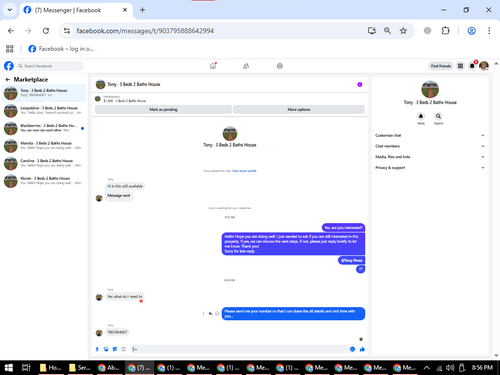Open the Friends icon in top navigation
The width and height of the screenshot is (500, 375).
point(246,66)
